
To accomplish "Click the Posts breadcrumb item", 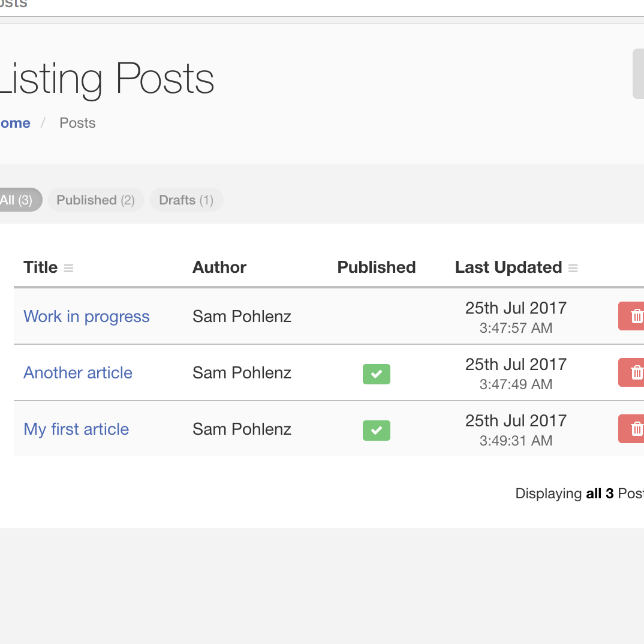I will point(77,123).
